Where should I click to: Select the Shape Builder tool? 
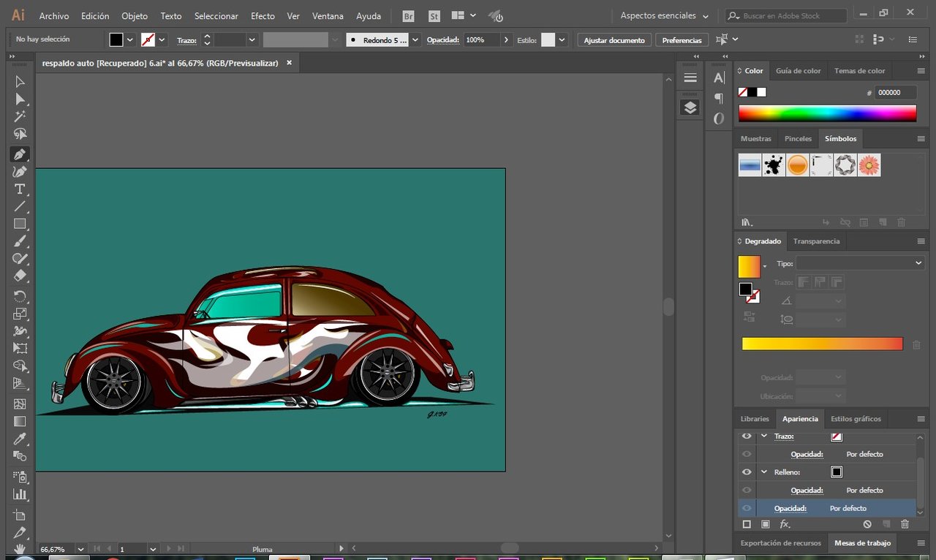[20, 366]
